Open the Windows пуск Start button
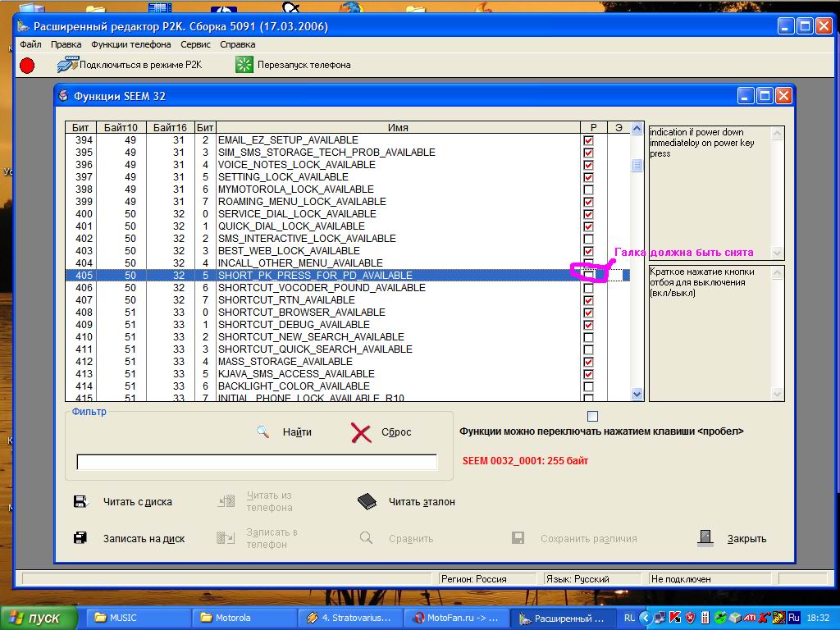The width and height of the screenshot is (840, 630). tap(38, 619)
